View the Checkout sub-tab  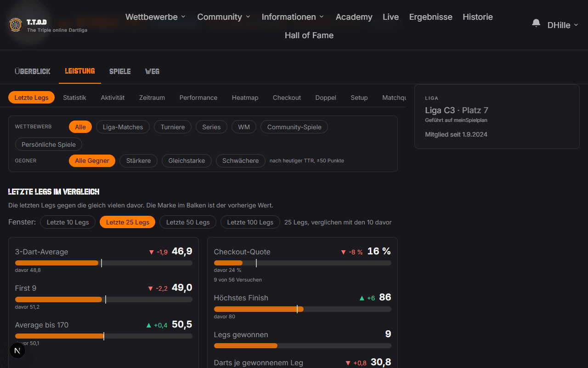(x=287, y=98)
